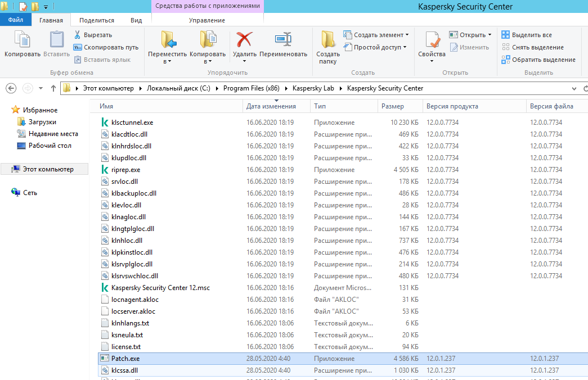Click the Create folder (Создать папку) icon
Screen dimensions: 588x380
point(327,40)
